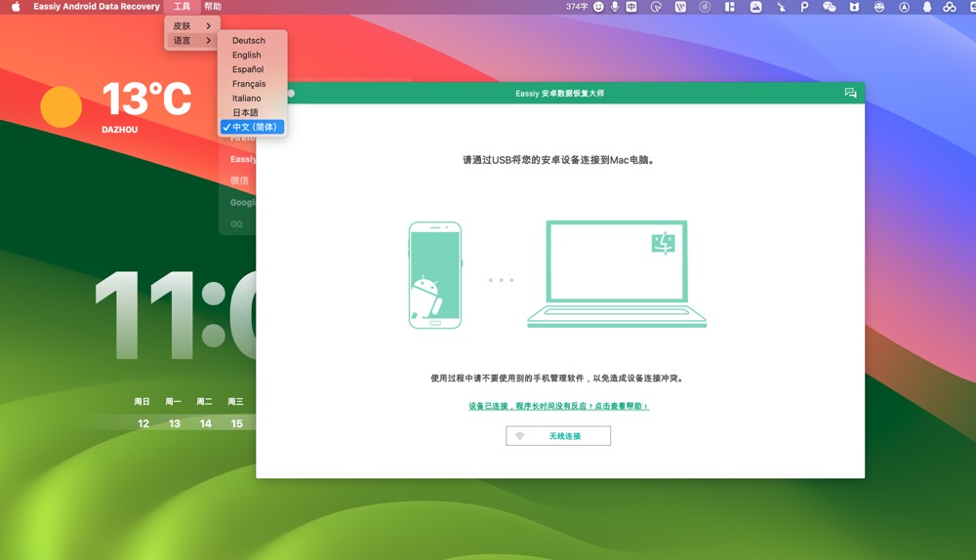Open the Apple menu
Viewport: 976px width, 560px height.
(x=16, y=7)
